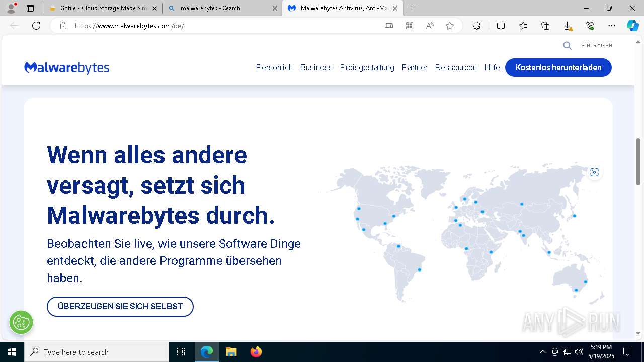This screenshot has width=644, height=362.
Task: Open the Business menu
Action: click(316, 68)
